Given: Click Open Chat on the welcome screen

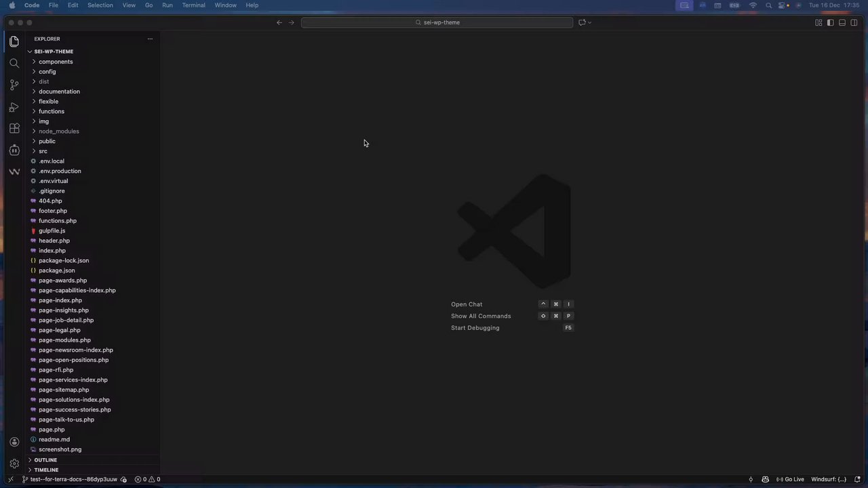Looking at the screenshot, I should (467, 304).
